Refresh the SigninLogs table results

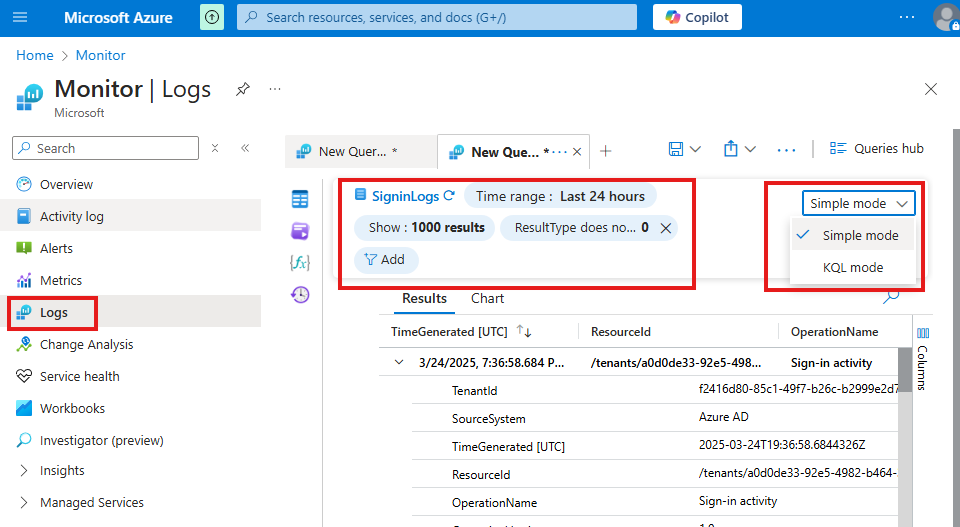449,196
